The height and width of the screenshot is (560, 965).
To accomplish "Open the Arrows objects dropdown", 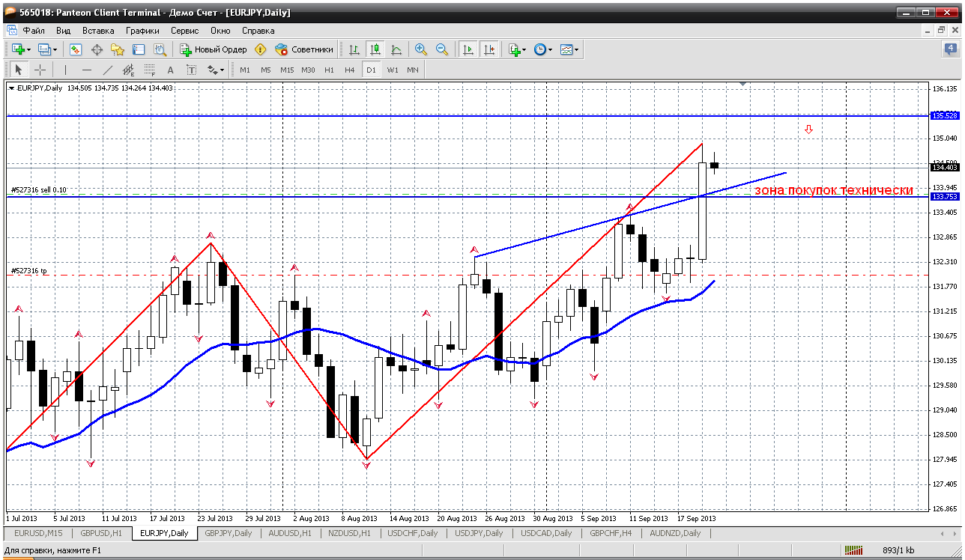I will [x=216, y=70].
